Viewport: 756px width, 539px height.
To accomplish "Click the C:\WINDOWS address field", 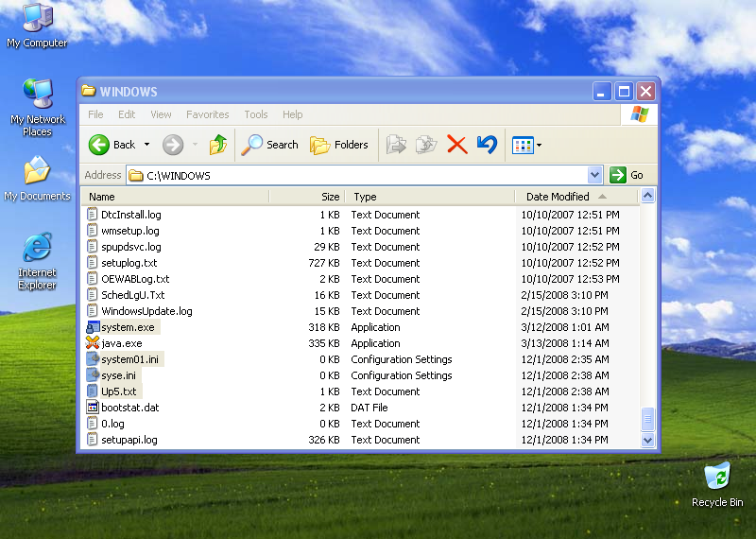I will click(x=357, y=175).
